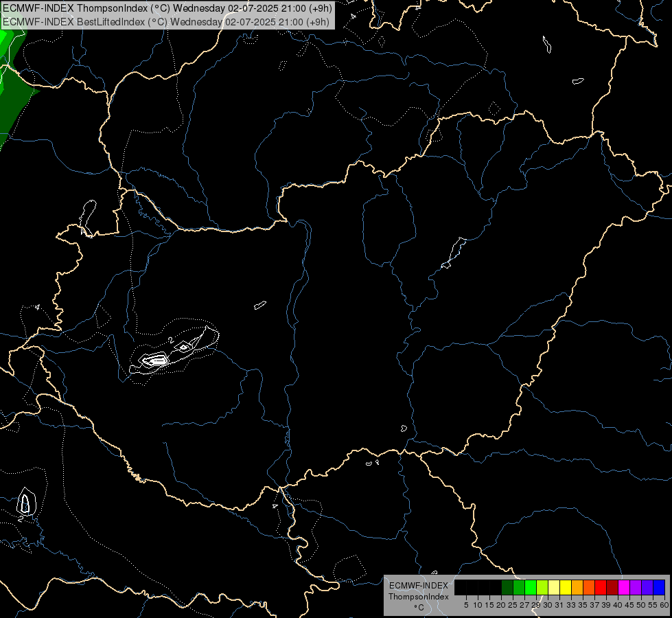Click the legend scale value '15'
Viewport: 672px width, 618px height.
tap(489, 605)
